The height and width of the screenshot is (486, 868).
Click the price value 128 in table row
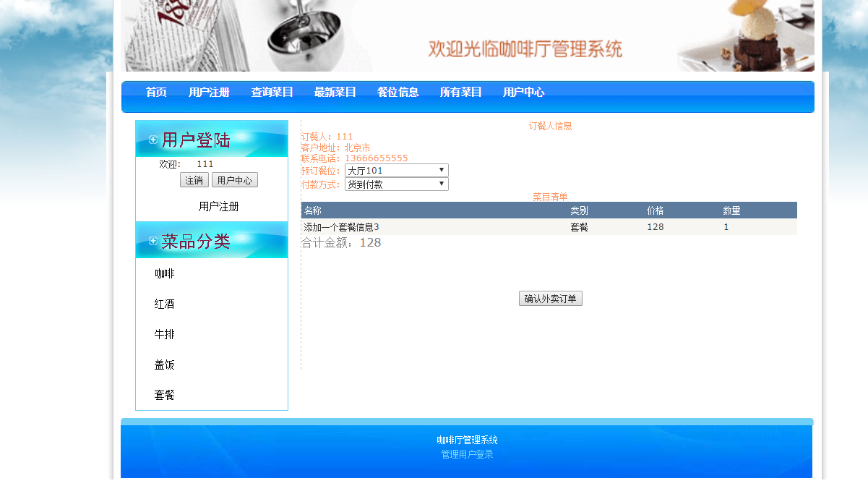click(x=656, y=227)
